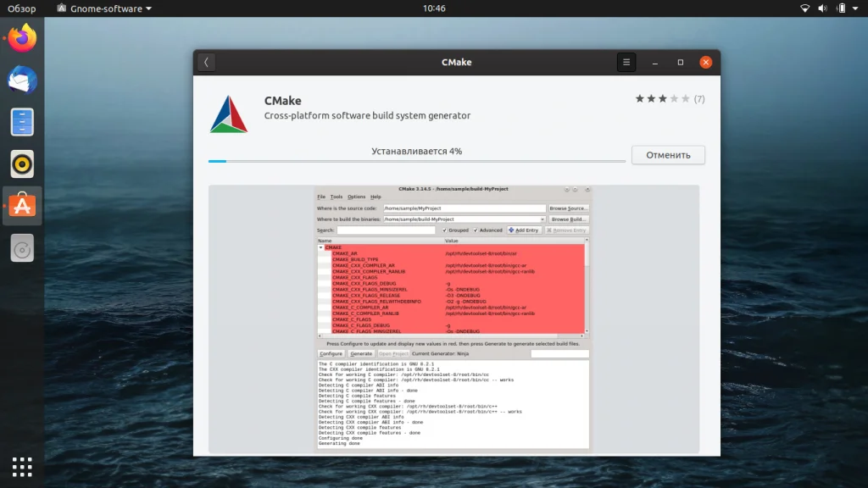Viewport: 868px width, 488px height.
Task: Open the disc app icon in dock
Action: [22, 248]
